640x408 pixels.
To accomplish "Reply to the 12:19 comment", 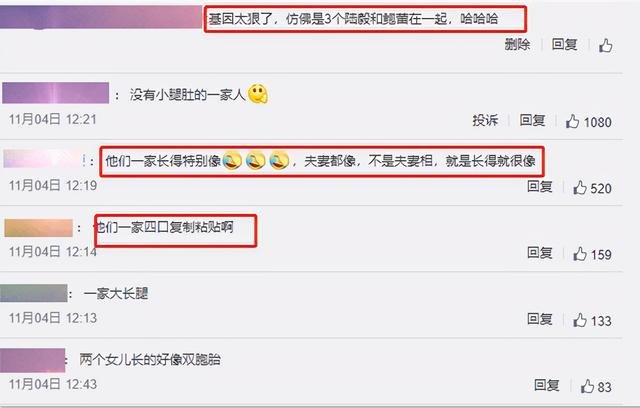I will [540, 186].
